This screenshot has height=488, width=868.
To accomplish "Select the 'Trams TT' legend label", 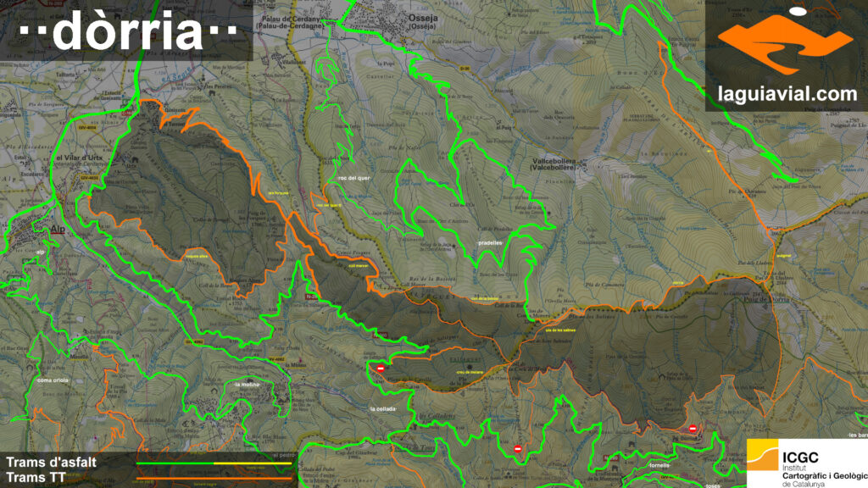I will click(36, 478).
